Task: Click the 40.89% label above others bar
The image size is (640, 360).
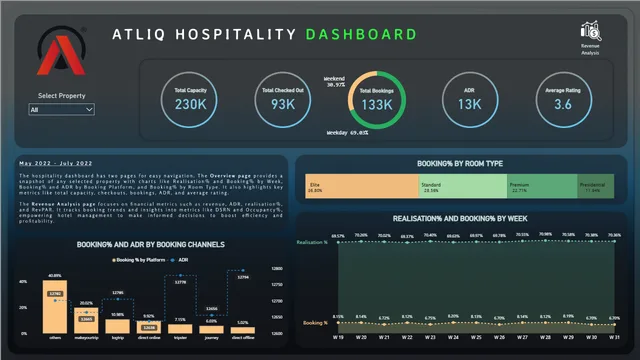Action: pyautogui.click(x=55, y=276)
